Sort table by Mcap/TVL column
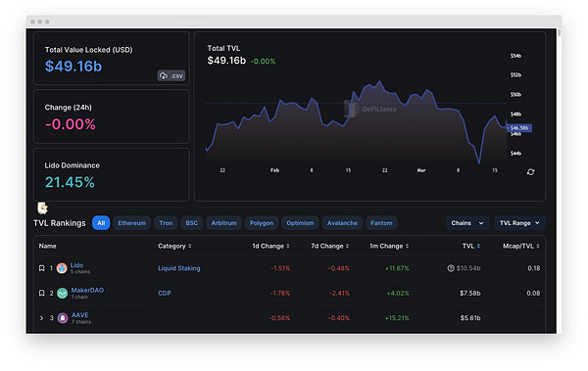Screen dimensions: 588x371 point(521,246)
